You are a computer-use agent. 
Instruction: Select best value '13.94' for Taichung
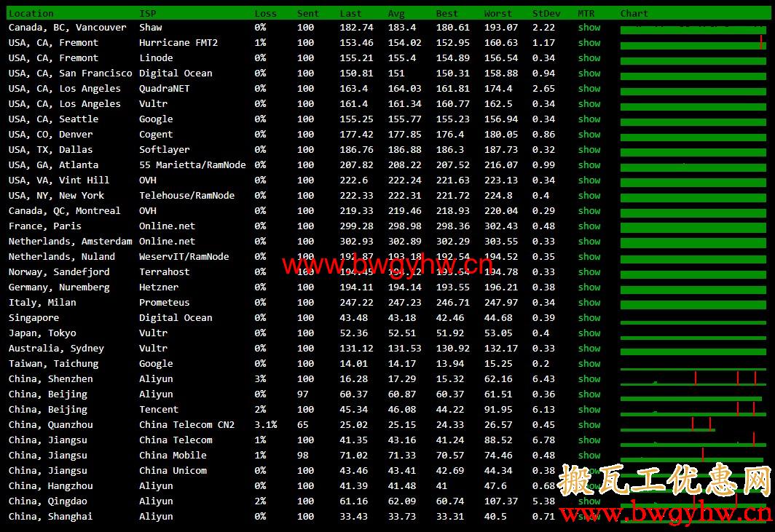[x=450, y=364]
